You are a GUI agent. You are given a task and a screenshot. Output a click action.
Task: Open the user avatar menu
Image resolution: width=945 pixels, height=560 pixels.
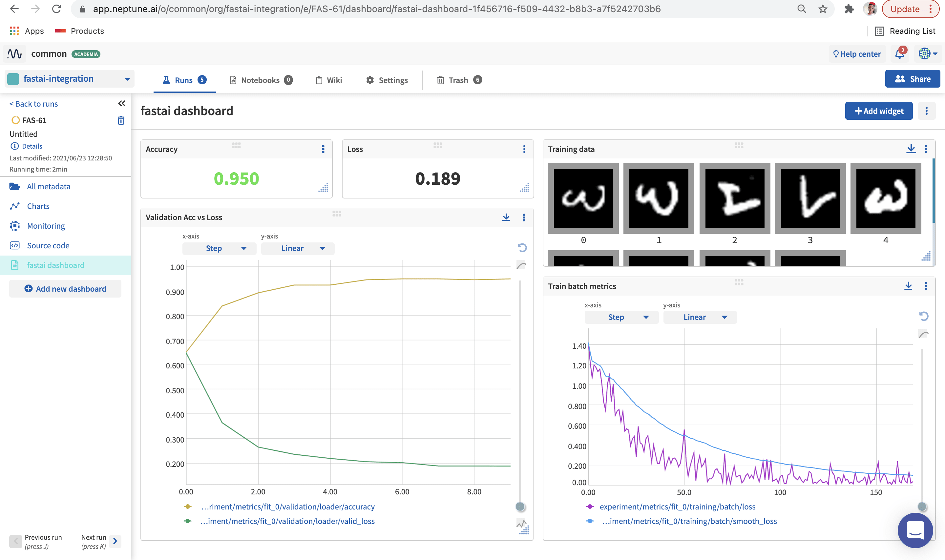click(928, 54)
